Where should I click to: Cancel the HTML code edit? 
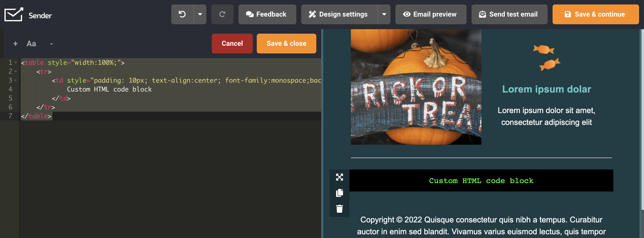(232, 44)
